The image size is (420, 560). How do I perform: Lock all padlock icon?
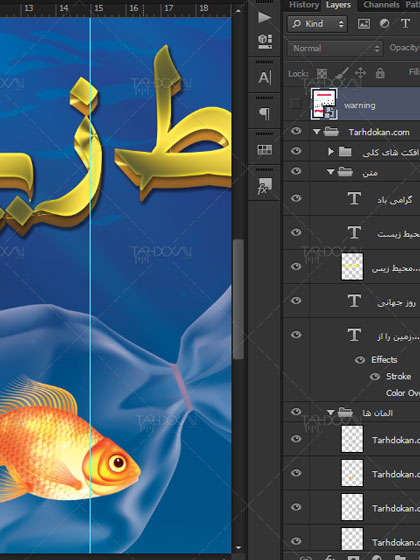coord(380,73)
